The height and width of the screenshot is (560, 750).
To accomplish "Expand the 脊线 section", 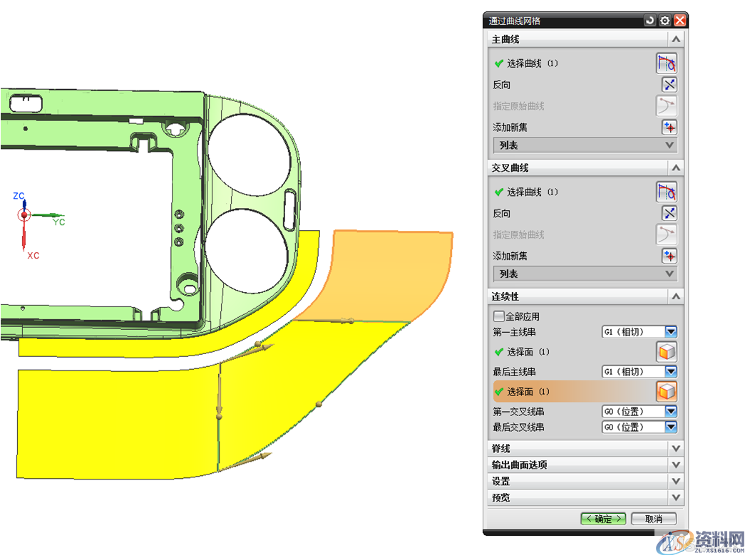I will pyautogui.click(x=675, y=448).
